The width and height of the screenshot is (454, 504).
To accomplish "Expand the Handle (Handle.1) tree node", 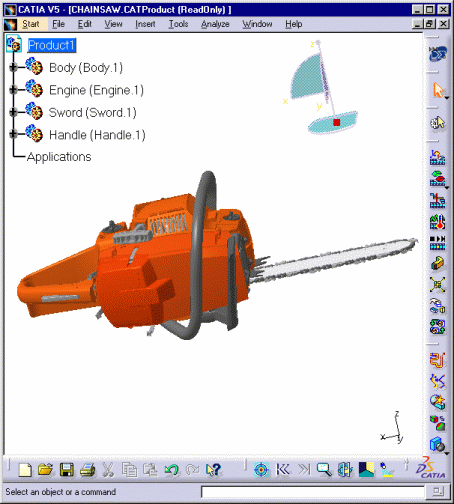I will point(13,135).
